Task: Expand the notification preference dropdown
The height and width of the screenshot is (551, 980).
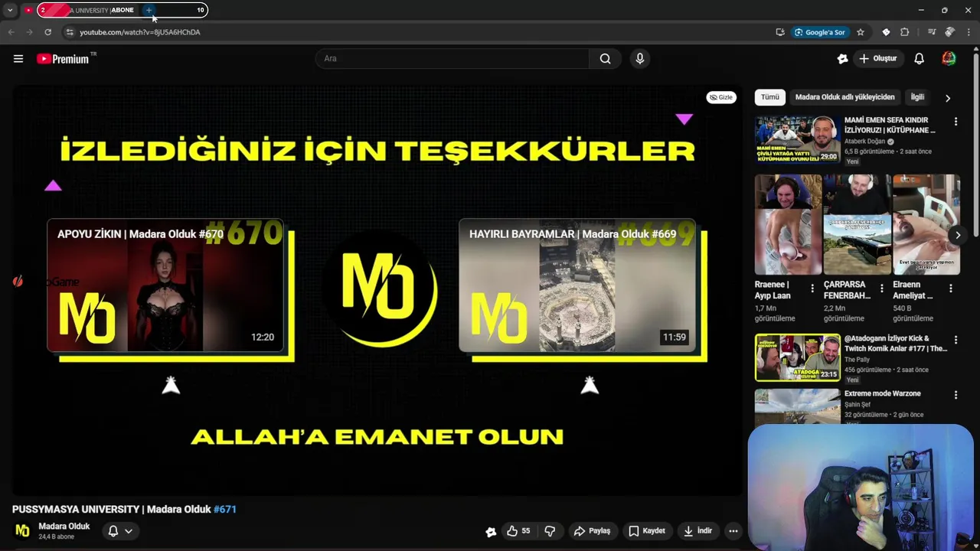Action: tap(129, 531)
